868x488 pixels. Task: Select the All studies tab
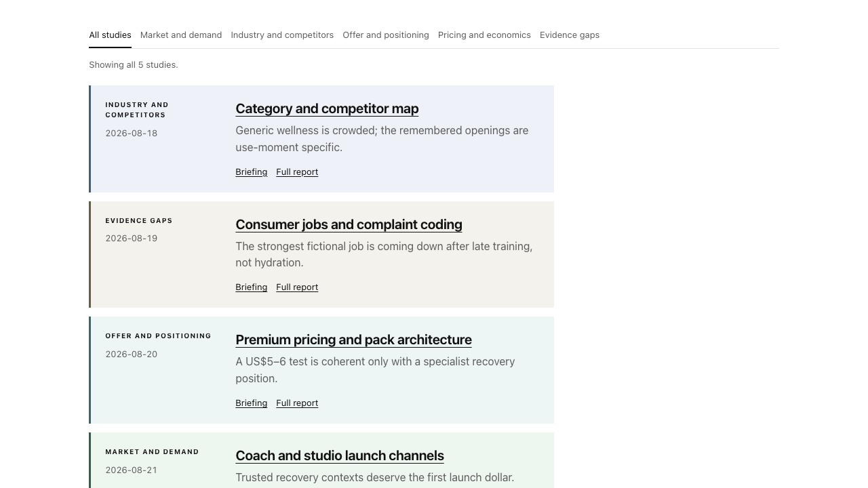coord(110,35)
